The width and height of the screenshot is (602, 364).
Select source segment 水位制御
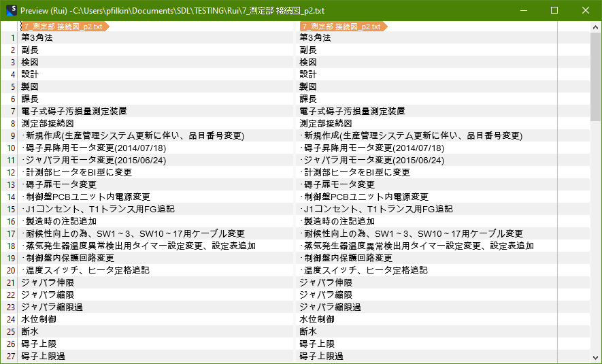[38, 319]
